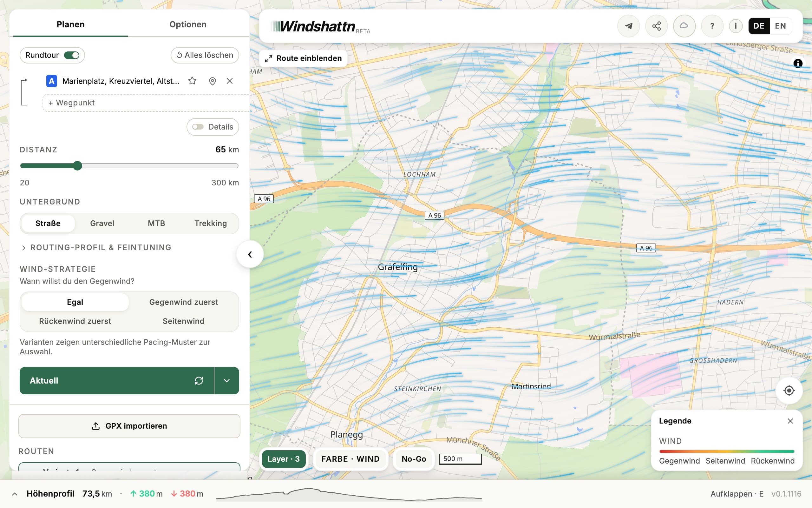Select the MTB surface option
The image size is (812, 508).
[156, 224]
